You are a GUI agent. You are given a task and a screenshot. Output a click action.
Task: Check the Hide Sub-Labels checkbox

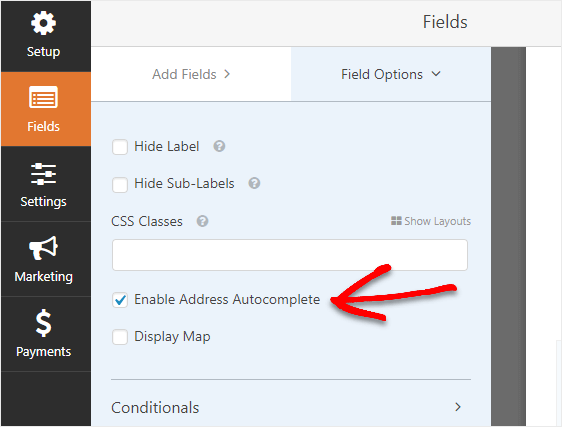coord(120,184)
